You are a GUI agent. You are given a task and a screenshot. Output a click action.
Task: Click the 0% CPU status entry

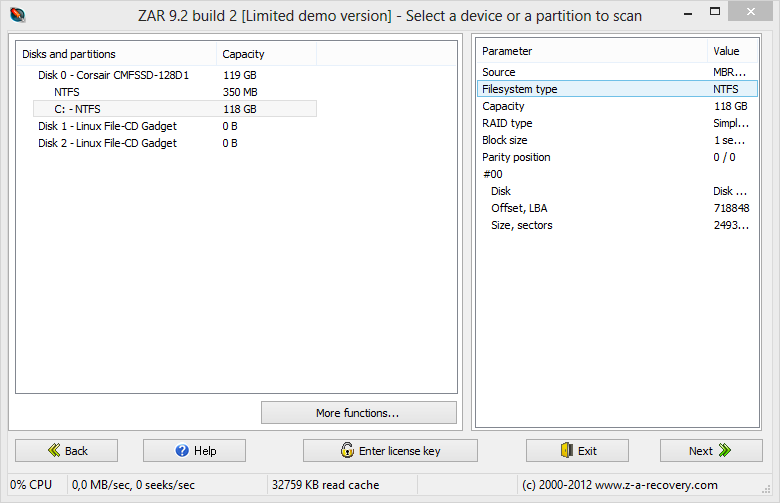pyautogui.click(x=31, y=485)
